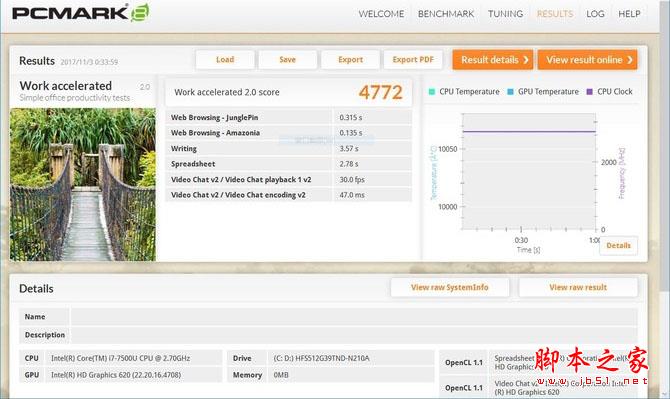Screen dimensions: 670x399
Task: Click the Details button under the chart
Action: pos(618,245)
